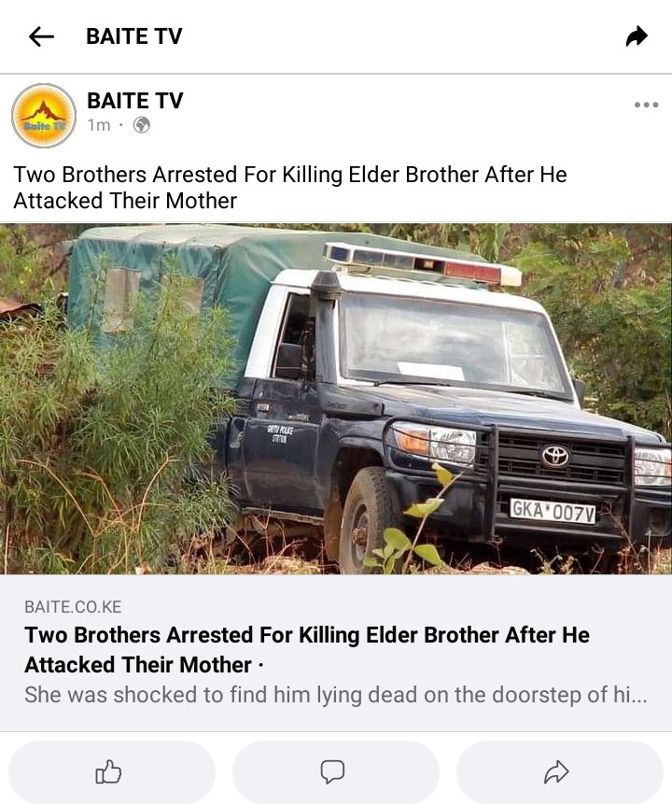Open bold article headline Two Brothers Arrested
Screen dimensions: 672x806
pos(307,650)
